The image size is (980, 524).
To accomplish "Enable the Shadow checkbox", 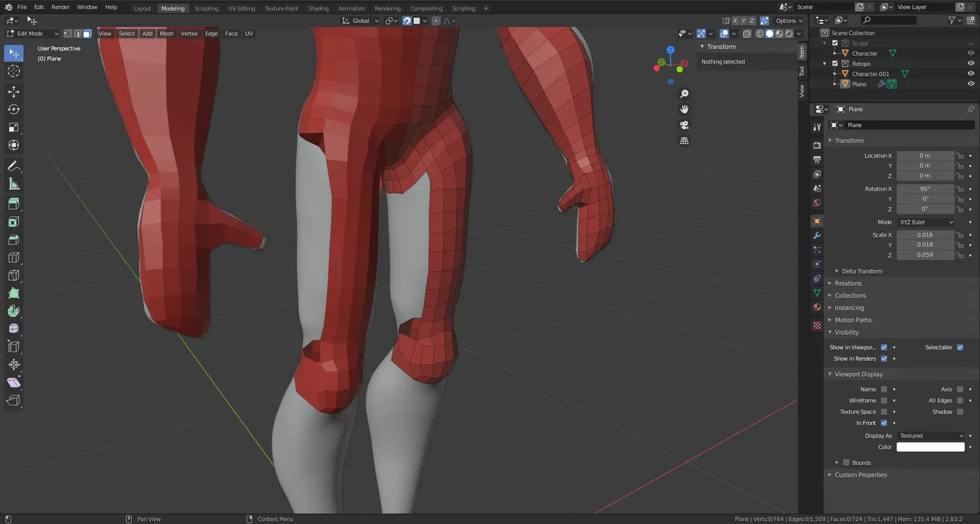I will tap(960, 411).
